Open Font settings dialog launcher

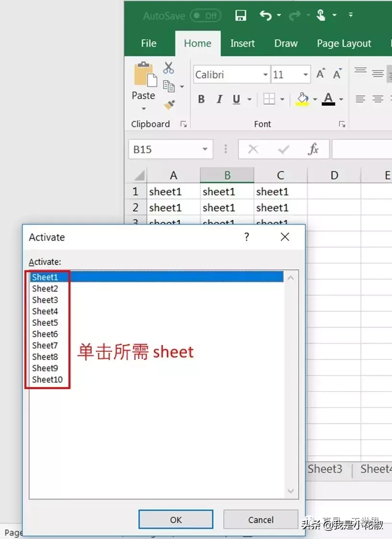(342, 125)
